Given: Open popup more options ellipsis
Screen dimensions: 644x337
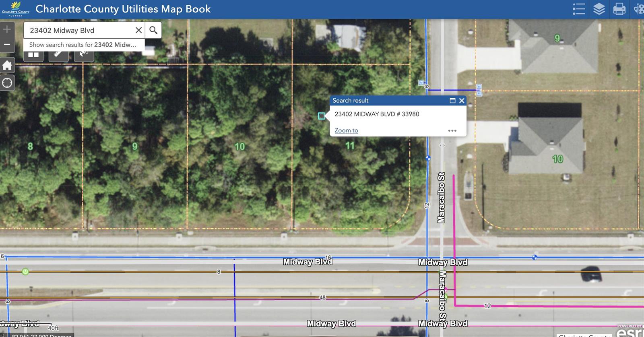Looking at the screenshot, I should 452,130.
